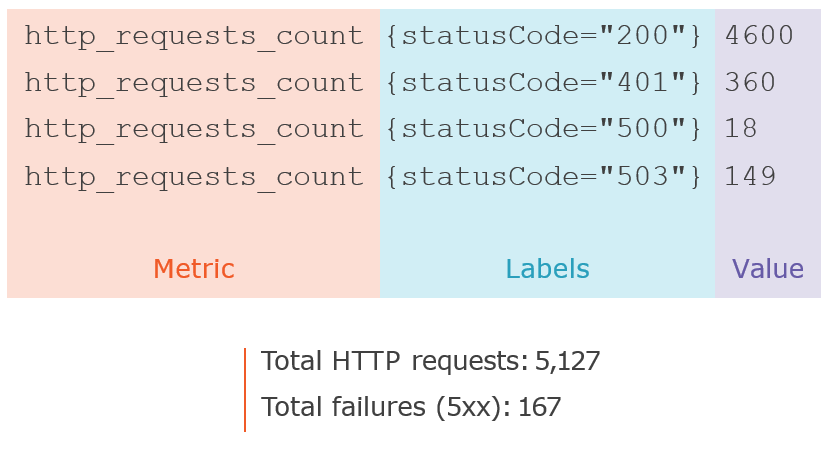
Task: Click the blue Labels column heading
Action: (x=547, y=269)
